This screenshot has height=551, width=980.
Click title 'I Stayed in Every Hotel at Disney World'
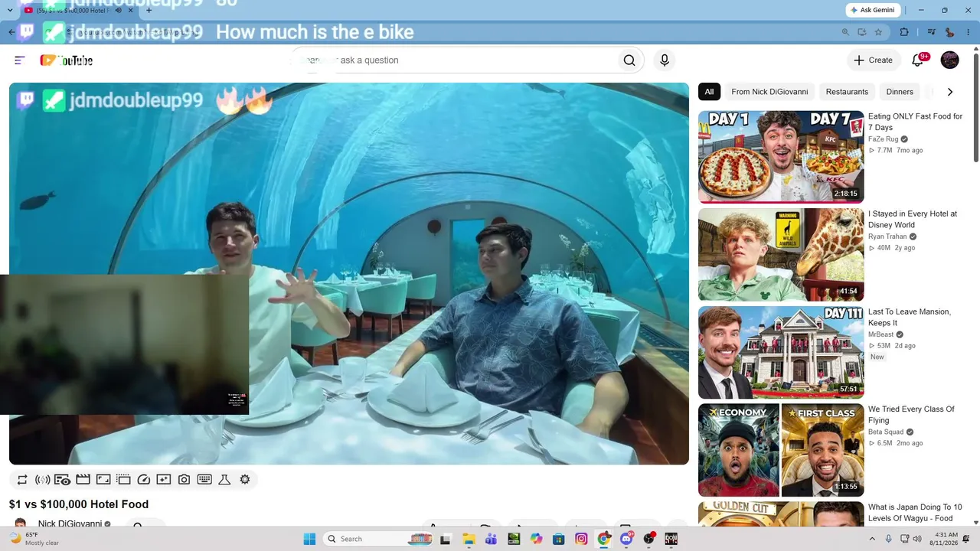point(913,220)
